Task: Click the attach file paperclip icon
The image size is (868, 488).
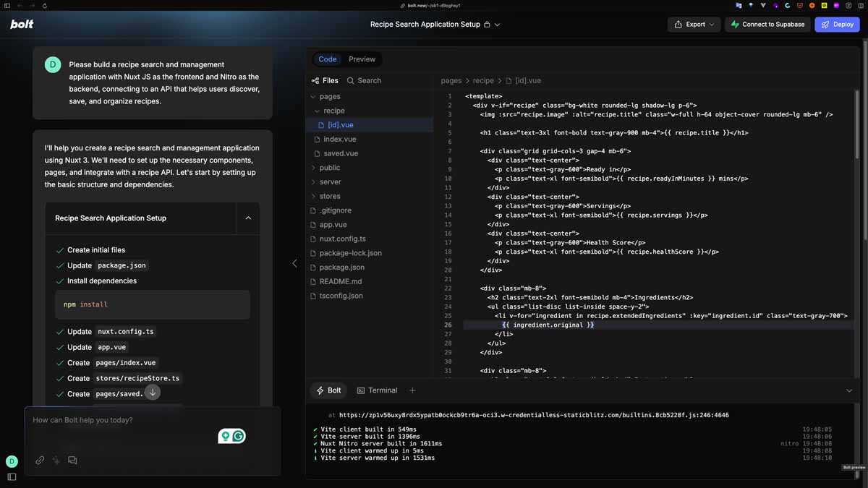Action: 40,461
